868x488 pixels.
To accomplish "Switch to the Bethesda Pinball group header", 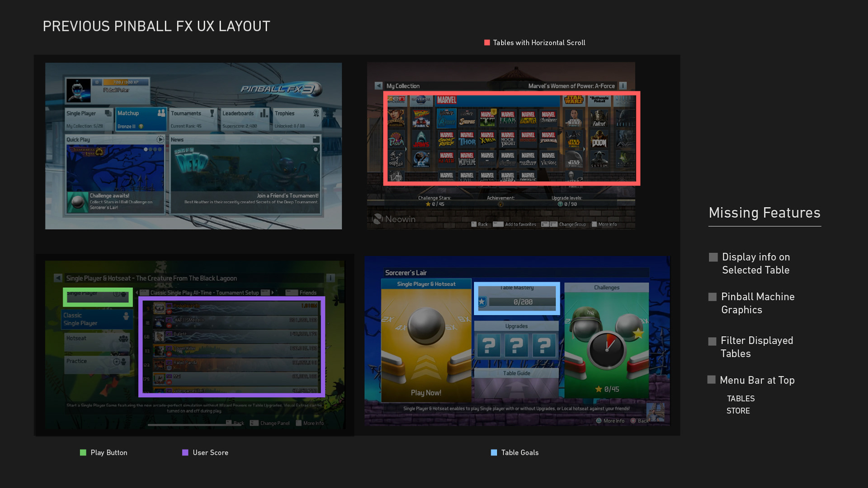I will 599,100.
